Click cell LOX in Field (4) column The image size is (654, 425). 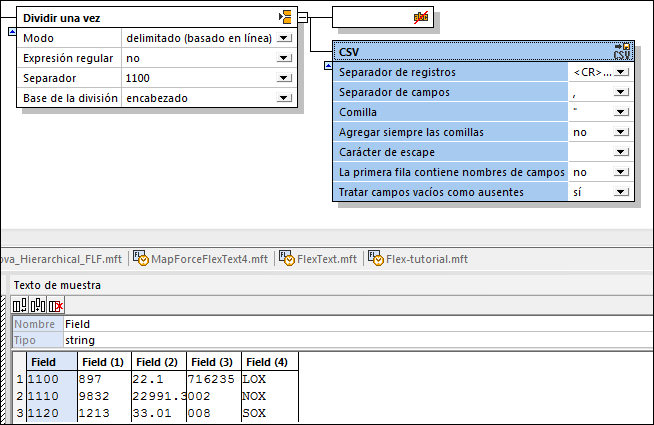click(270, 379)
